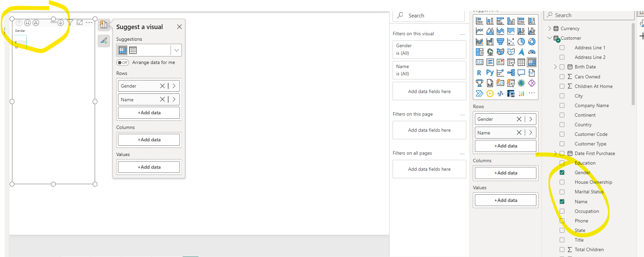Click +Add data under Values in Suggest a visual
The height and width of the screenshot is (257, 644).
click(149, 167)
